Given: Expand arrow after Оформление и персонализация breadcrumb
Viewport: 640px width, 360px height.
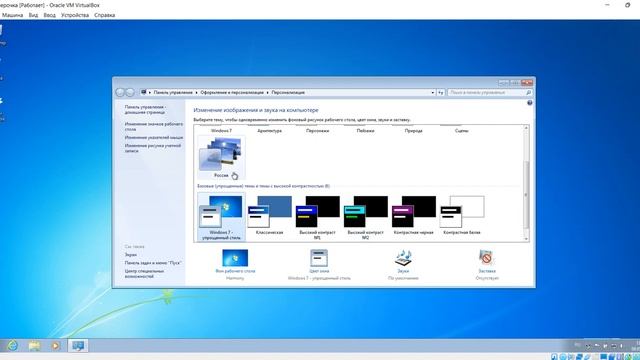Looking at the screenshot, I should pyautogui.click(x=268, y=93).
